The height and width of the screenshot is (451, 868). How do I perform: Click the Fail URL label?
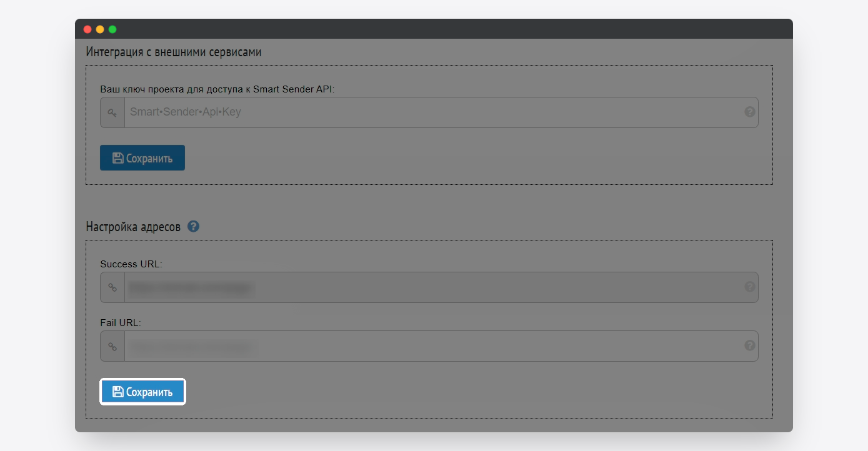coord(121,323)
